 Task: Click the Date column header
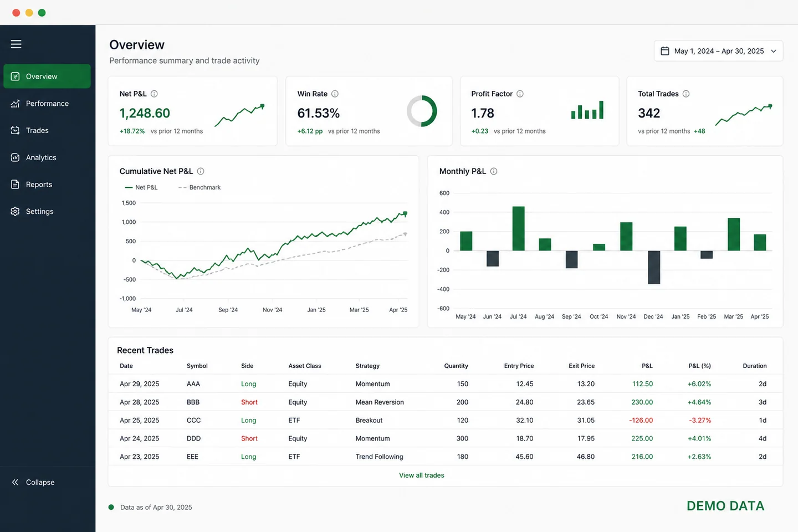126,366
